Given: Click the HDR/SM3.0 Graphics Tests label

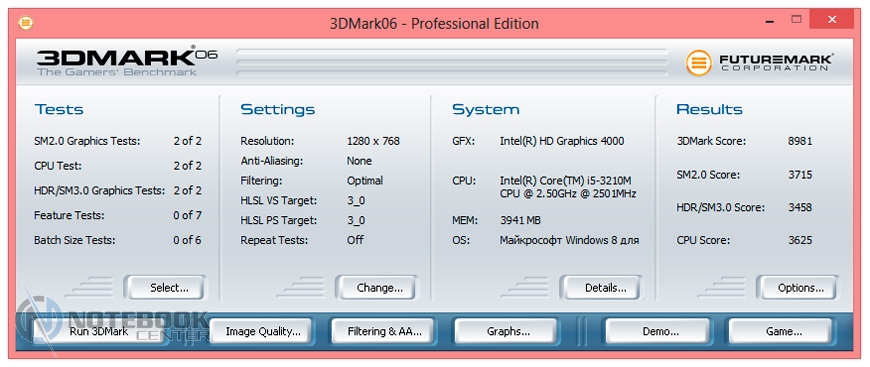Looking at the screenshot, I should [99, 190].
